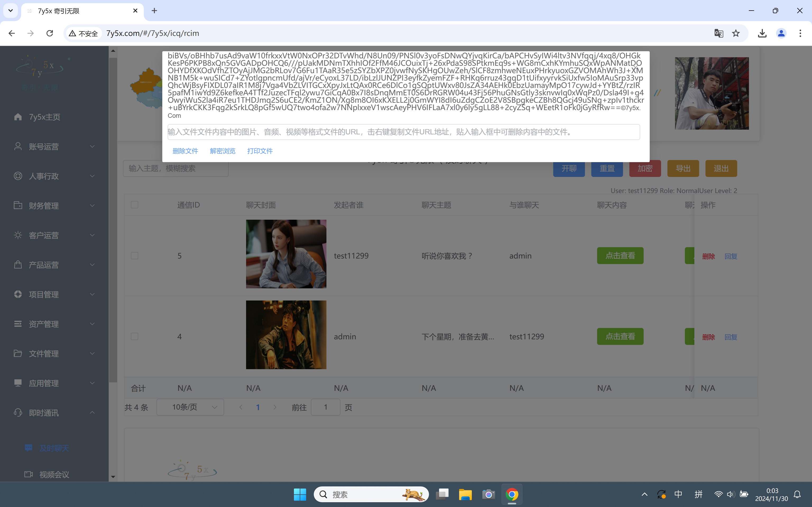Viewport: 812px width, 507px height.
Task: Open the 10条/页 page size dropdown
Action: click(190, 407)
